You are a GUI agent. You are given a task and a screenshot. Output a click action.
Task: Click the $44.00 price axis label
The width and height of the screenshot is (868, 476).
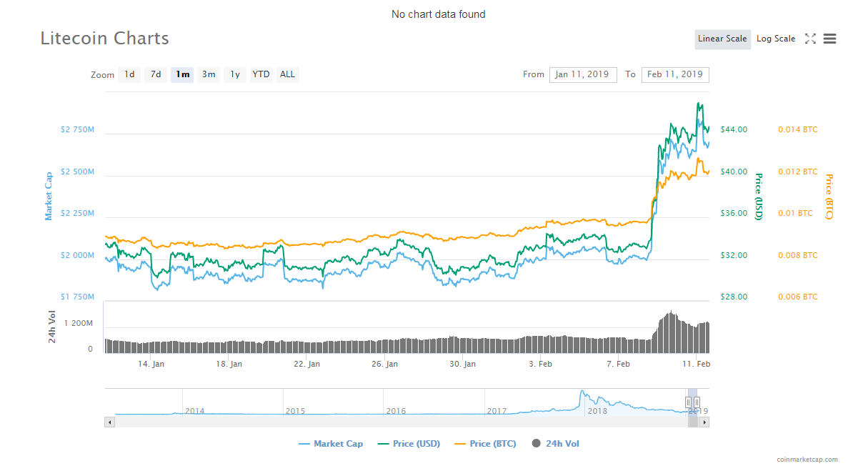(734, 129)
